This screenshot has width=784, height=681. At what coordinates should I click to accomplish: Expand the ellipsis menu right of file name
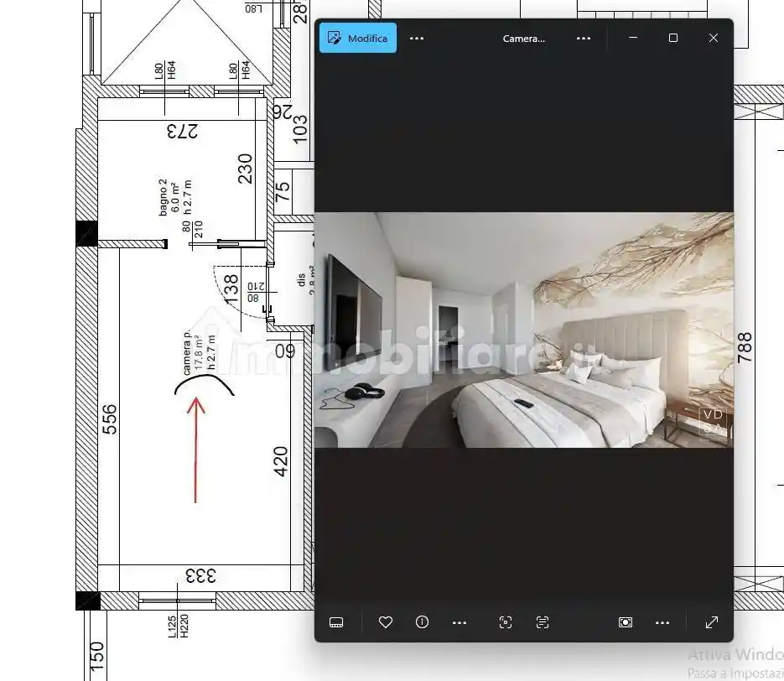click(x=584, y=38)
